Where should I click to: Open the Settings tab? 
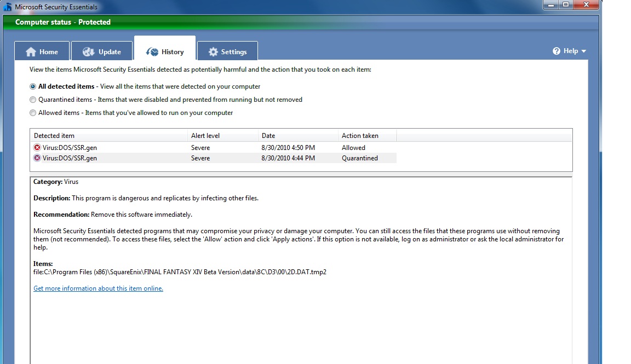click(x=227, y=51)
